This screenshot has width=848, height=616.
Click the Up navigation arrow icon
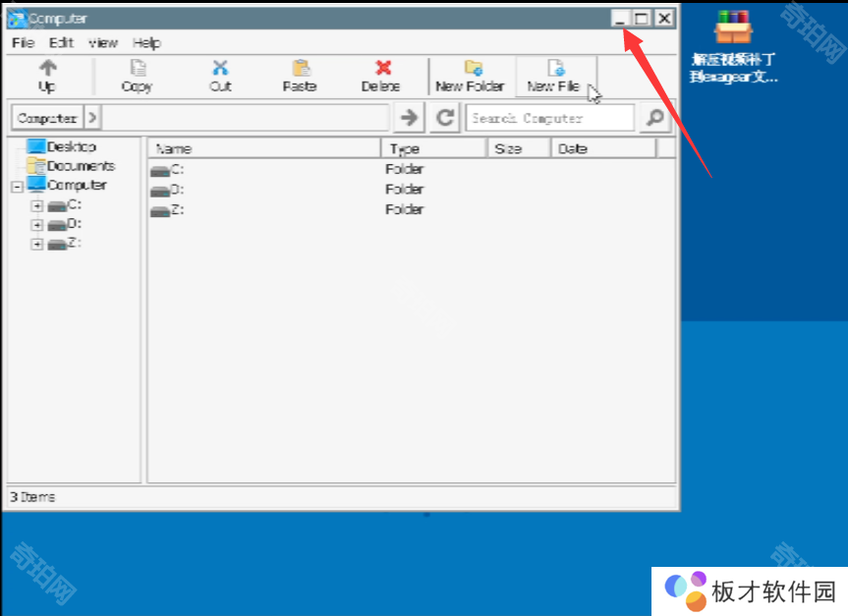[x=47, y=69]
